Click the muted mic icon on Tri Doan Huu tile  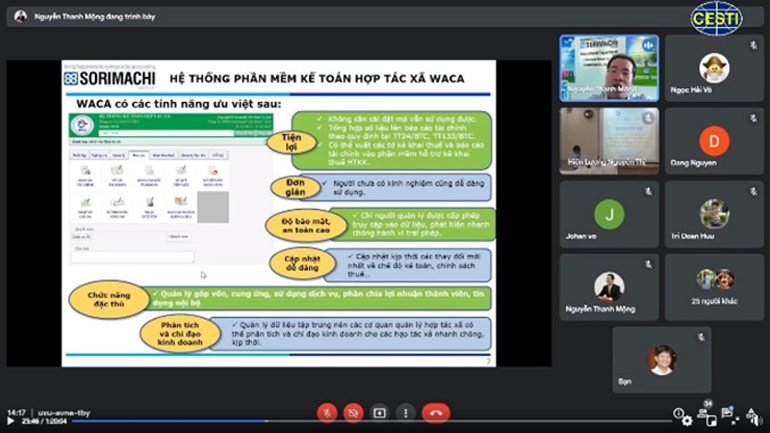click(753, 191)
